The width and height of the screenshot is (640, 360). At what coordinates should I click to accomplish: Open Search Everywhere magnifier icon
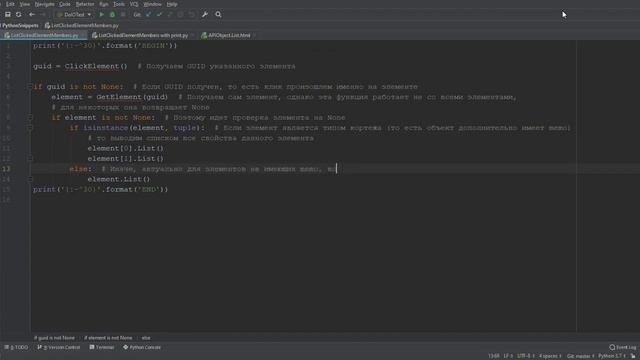click(x=218, y=14)
